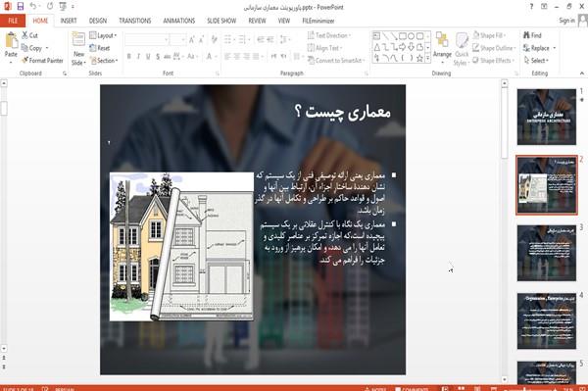Toggle Underline formatting
The image size is (588, 391).
point(148,57)
